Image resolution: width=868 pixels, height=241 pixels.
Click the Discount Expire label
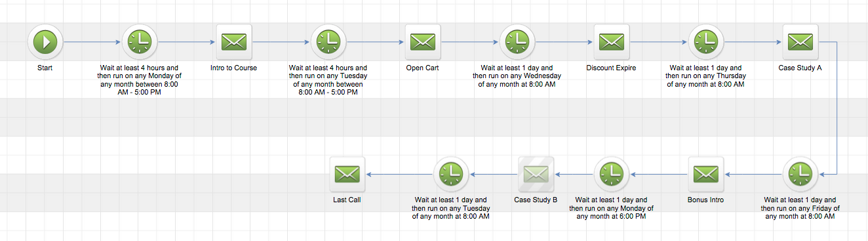point(612,68)
